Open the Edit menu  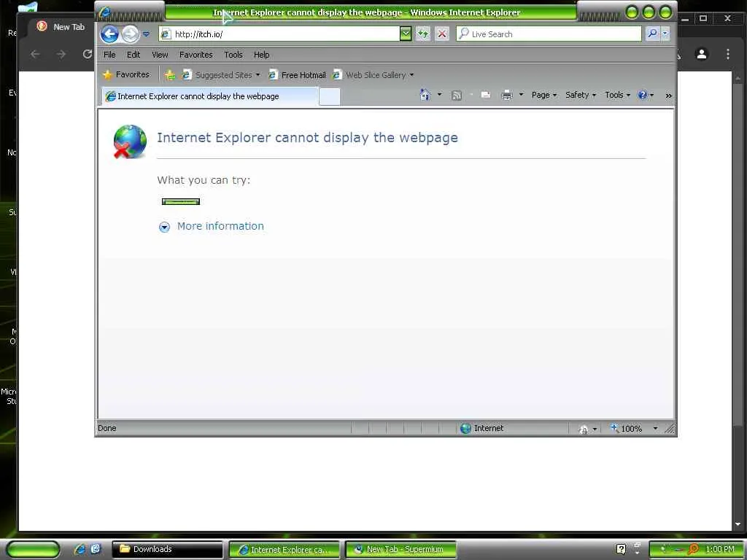(133, 55)
